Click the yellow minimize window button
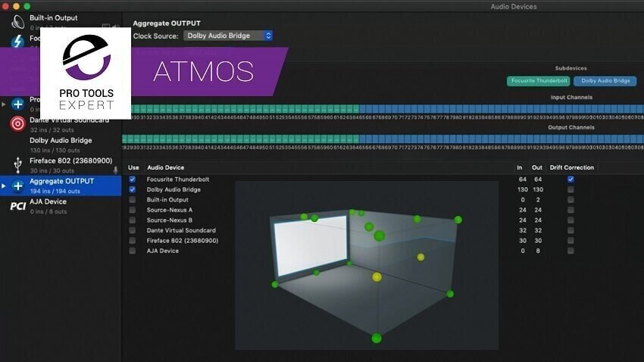This screenshot has height=362, width=644. (x=16, y=6)
